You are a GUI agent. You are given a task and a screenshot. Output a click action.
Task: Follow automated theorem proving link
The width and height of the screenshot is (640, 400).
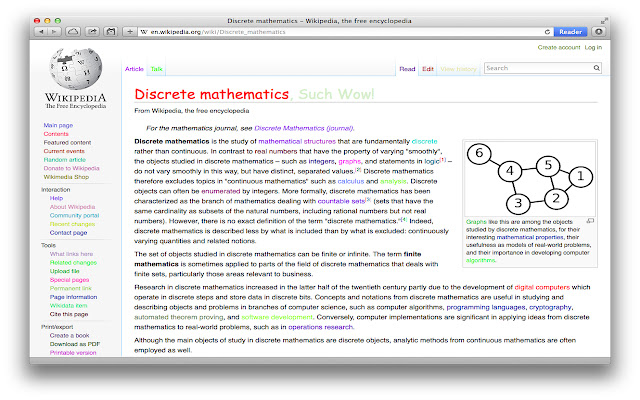pyautogui.click(x=179, y=317)
